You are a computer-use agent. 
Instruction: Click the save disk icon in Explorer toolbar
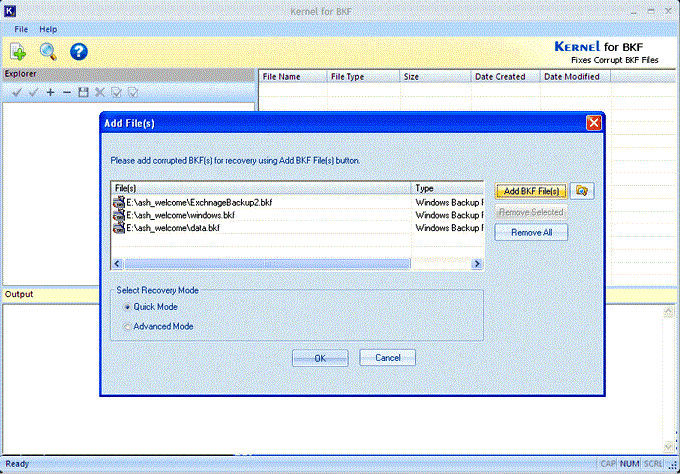coord(83,92)
